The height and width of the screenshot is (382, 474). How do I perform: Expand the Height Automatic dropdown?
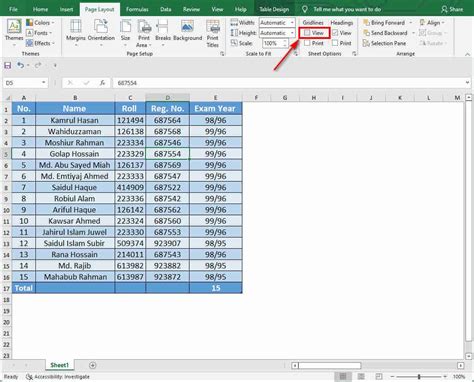point(292,33)
